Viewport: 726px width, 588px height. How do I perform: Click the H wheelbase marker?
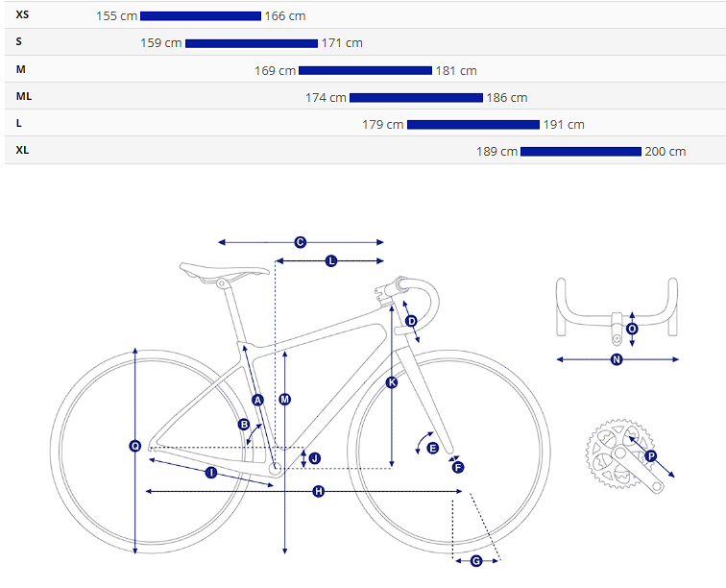(x=319, y=492)
